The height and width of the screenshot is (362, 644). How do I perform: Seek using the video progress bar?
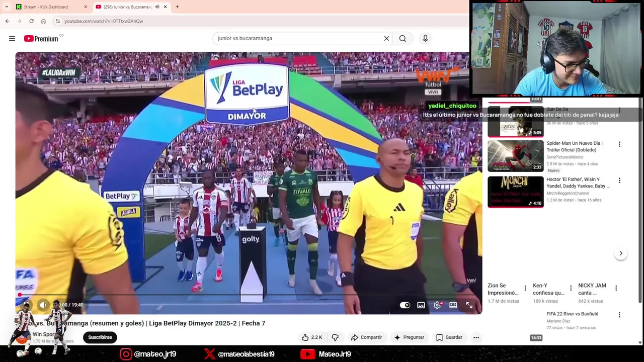coord(249,295)
